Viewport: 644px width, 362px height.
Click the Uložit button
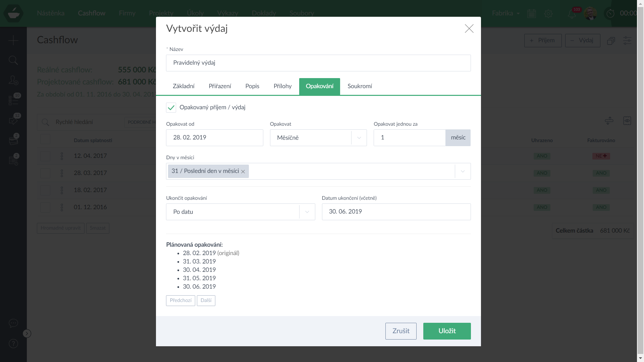pyautogui.click(x=447, y=331)
